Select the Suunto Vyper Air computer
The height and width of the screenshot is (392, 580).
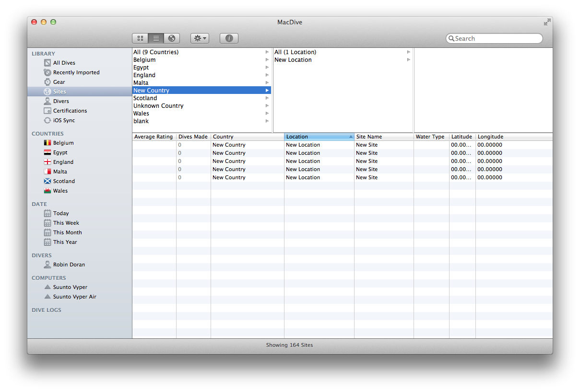tap(74, 297)
